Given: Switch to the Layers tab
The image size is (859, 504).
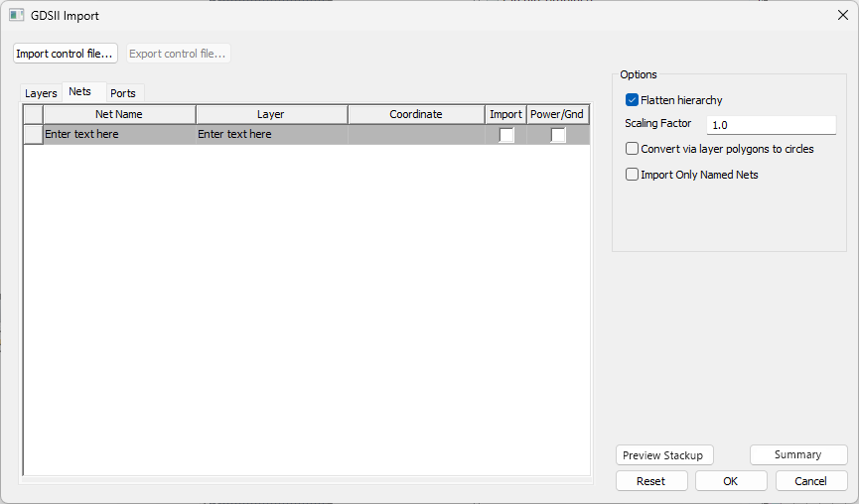Looking at the screenshot, I should click(x=41, y=93).
